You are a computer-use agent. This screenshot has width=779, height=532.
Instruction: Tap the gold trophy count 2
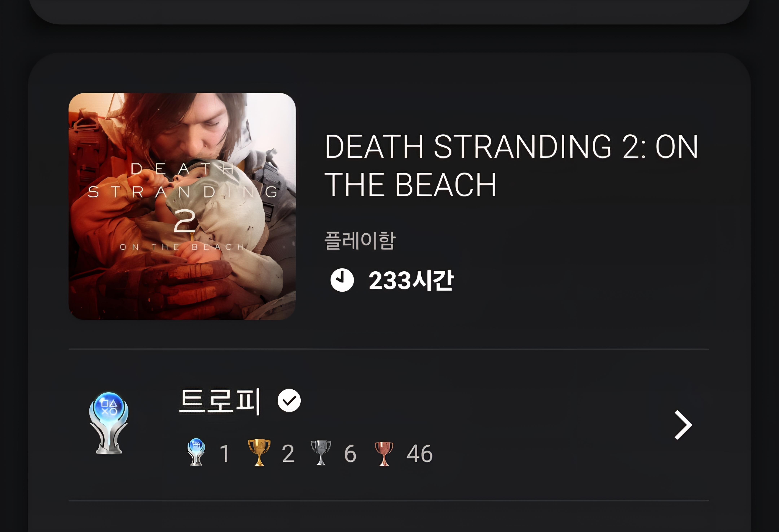tap(288, 454)
